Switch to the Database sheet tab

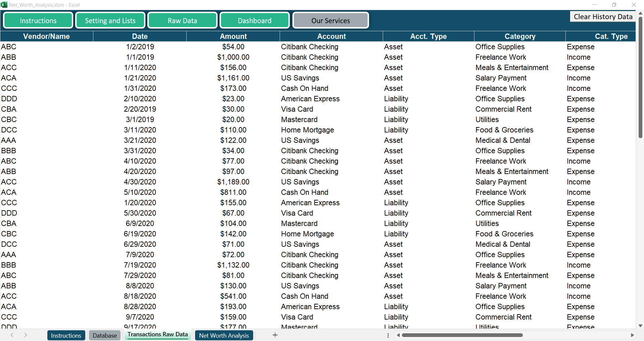105,335
